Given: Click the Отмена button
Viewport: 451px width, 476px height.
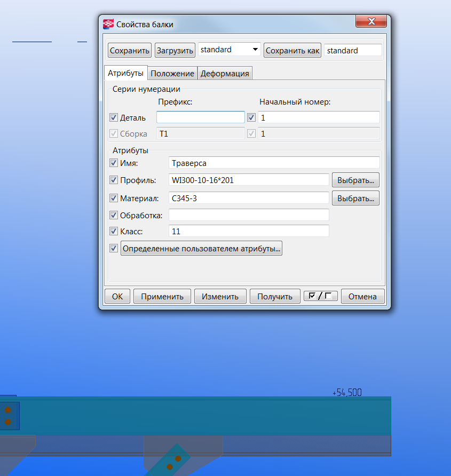Looking at the screenshot, I should [x=362, y=296].
